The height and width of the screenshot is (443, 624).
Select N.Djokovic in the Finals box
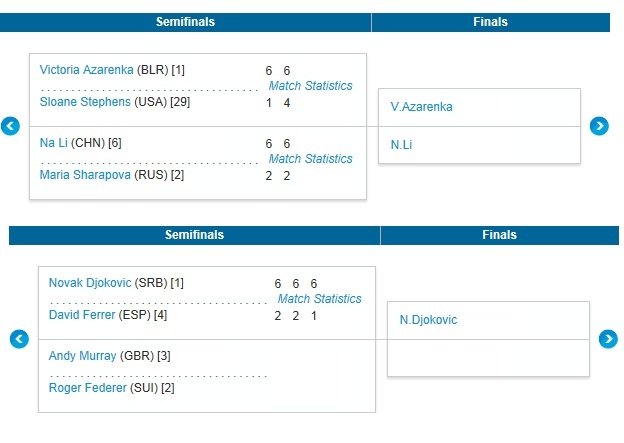tap(428, 320)
